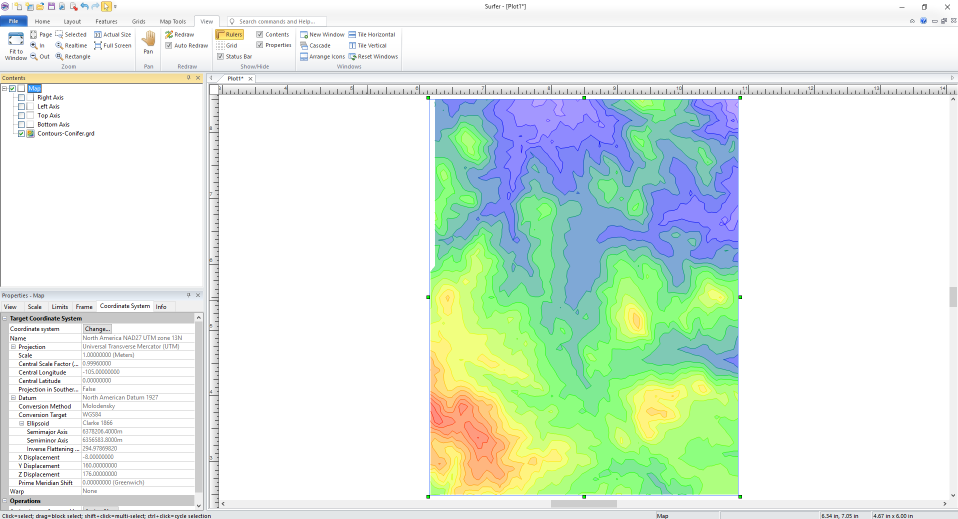The height and width of the screenshot is (519, 958).
Task: Switch to the Map Tools ribbon tab
Action: (x=173, y=21)
